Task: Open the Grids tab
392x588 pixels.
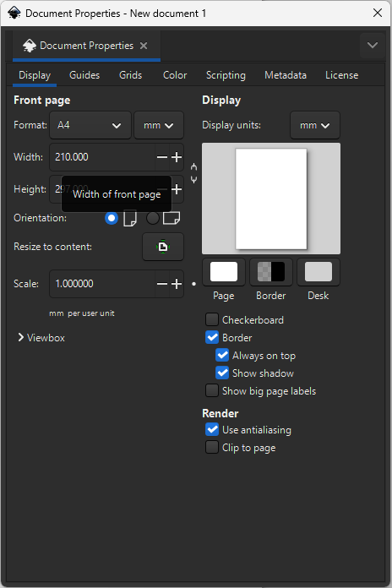Action: 131,75
